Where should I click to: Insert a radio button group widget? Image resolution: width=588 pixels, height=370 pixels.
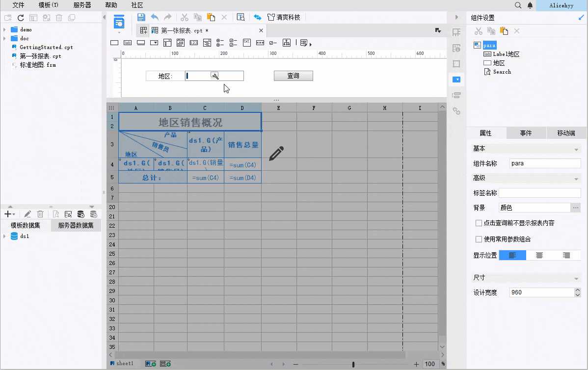click(x=220, y=43)
